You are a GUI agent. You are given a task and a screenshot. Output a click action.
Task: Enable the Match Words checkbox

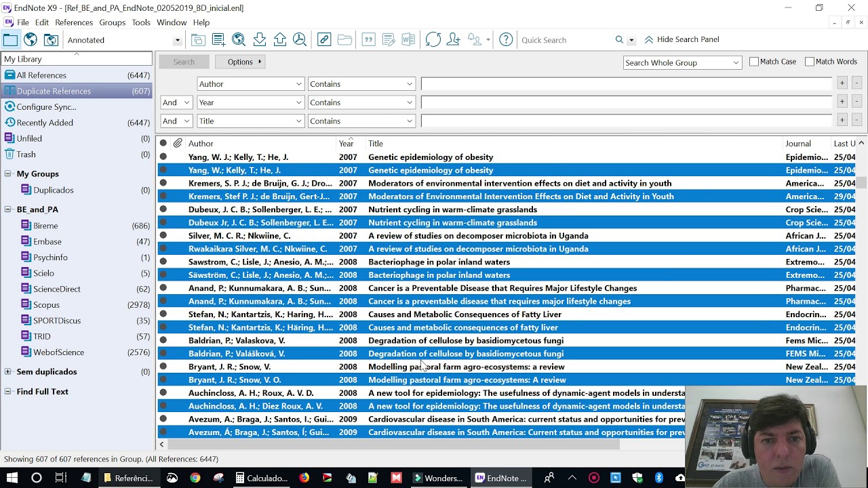(x=810, y=62)
